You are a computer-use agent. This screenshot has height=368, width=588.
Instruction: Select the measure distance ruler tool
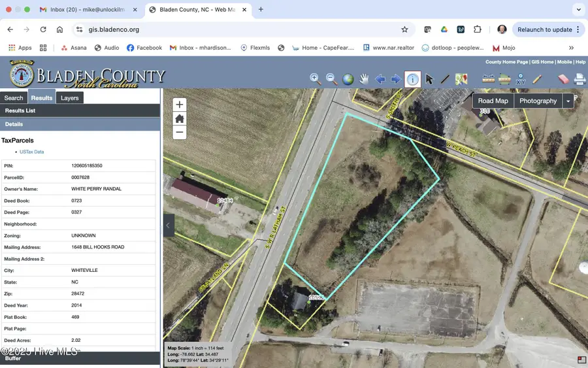click(488, 79)
